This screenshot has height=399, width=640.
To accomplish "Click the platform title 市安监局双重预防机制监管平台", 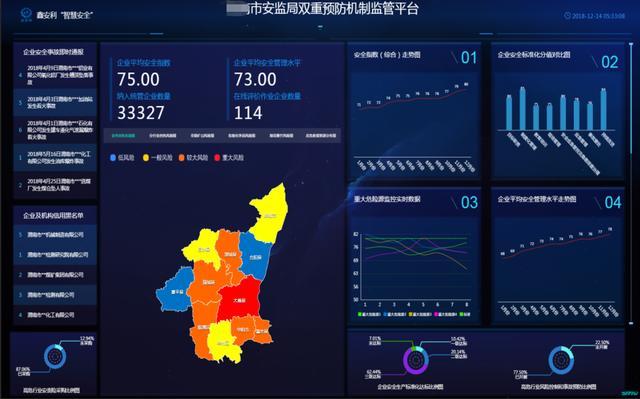I will (x=334, y=9).
